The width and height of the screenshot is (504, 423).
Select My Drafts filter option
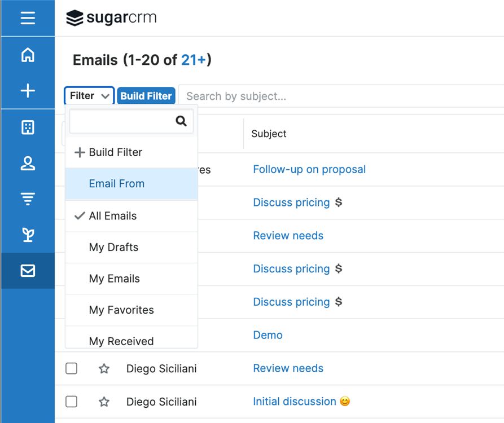point(113,247)
